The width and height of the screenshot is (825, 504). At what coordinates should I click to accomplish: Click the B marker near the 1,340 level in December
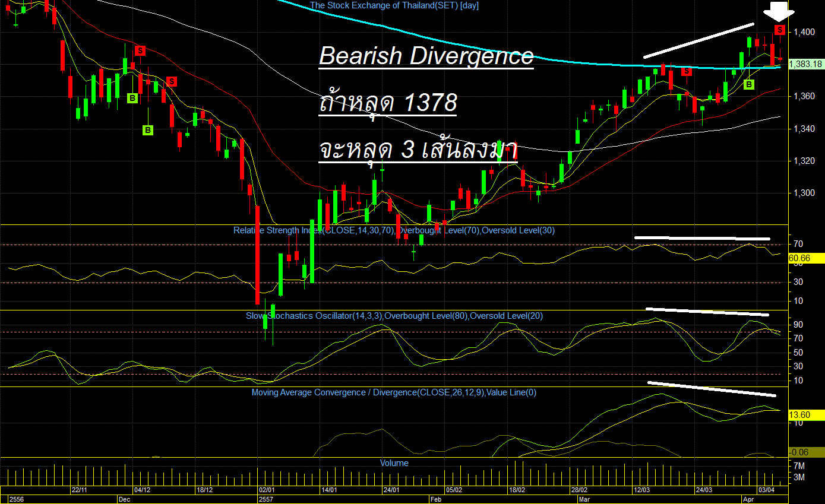pos(147,129)
